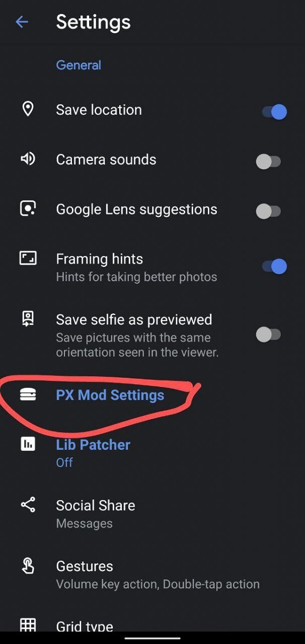Click the Framing hints frame icon
This screenshot has height=644, width=305.
pos(28,259)
